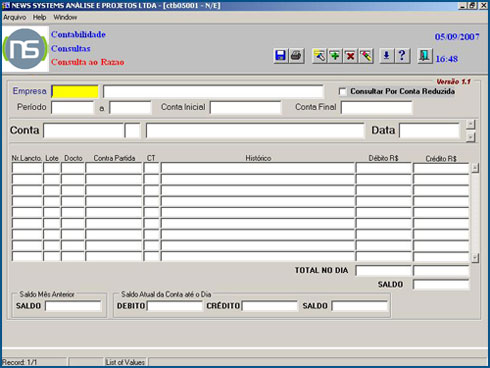Click the entries grid scroll-up arrow
The image size is (490, 368).
pyautogui.click(x=475, y=168)
